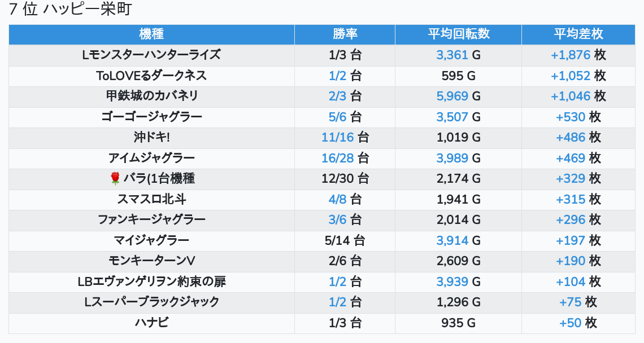Click the 平均差枚 column header

point(578,34)
